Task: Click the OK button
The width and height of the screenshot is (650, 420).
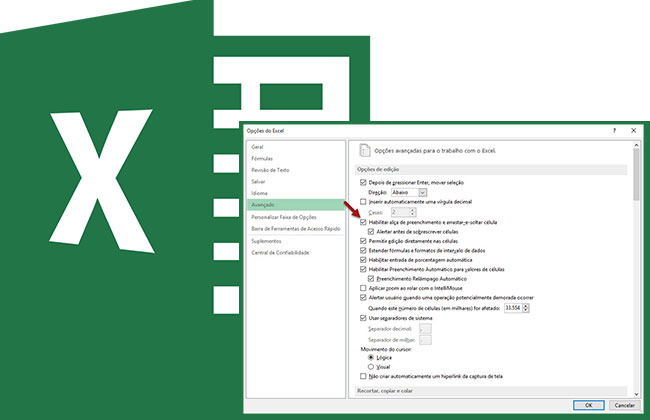Action: pos(589,405)
